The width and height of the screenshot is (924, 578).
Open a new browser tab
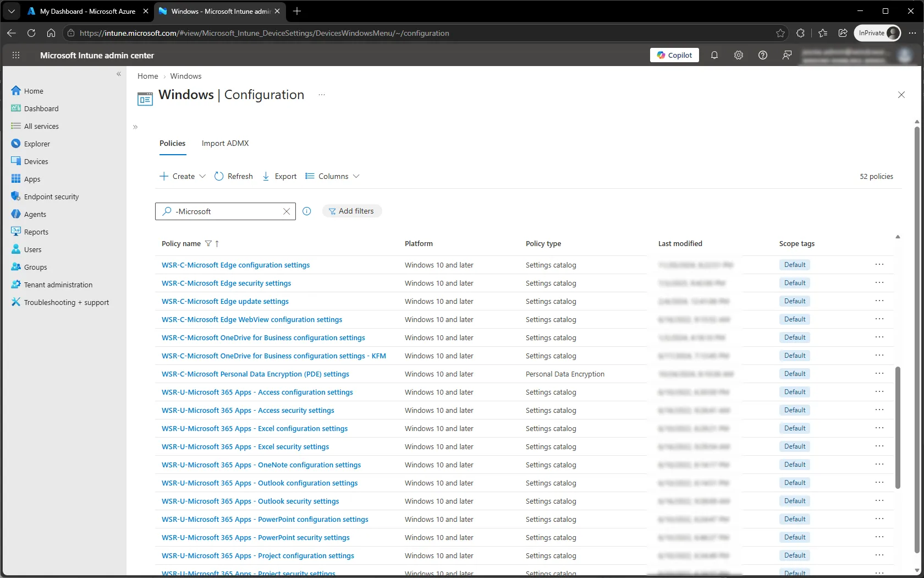pyautogui.click(x=297, y=11)
